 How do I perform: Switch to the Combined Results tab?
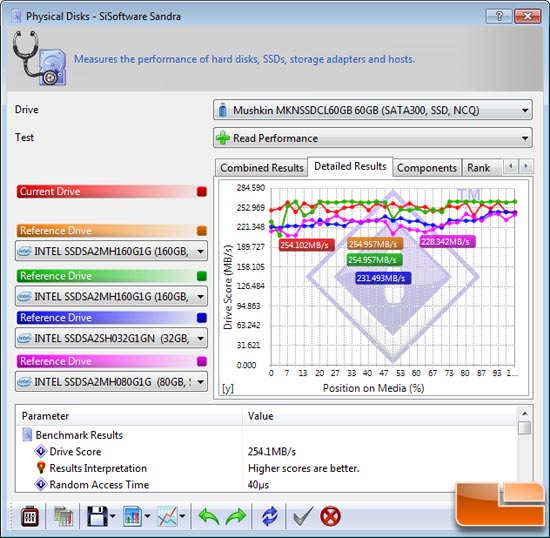tap(262, 168)
